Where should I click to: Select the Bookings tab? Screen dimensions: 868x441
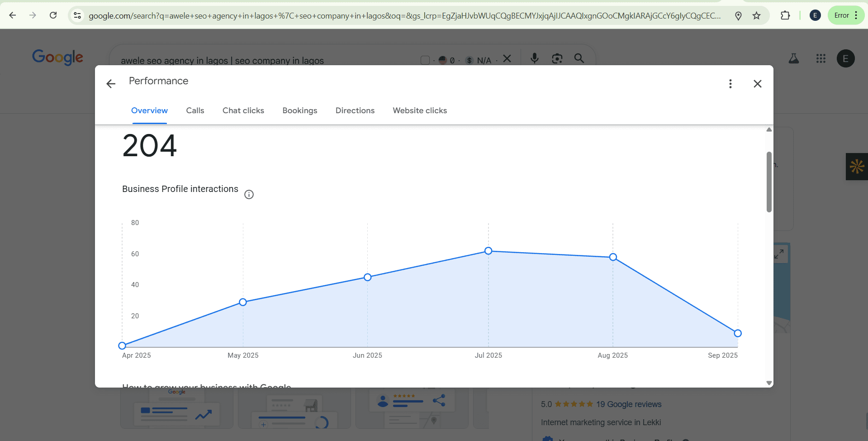point(299,110)
